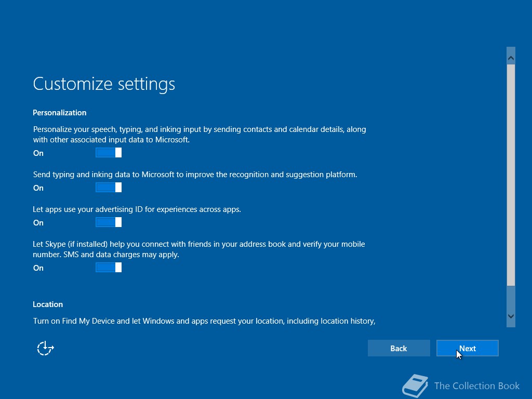Click the 'Personalize your speech, typing' description
Screen dimensions: 532x399
[x=199, y=135]
